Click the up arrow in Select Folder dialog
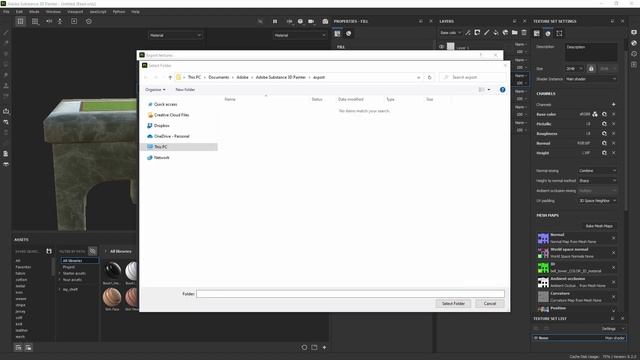Image resolution: width=640 pixels, height=360 pixels. point(170,77)
